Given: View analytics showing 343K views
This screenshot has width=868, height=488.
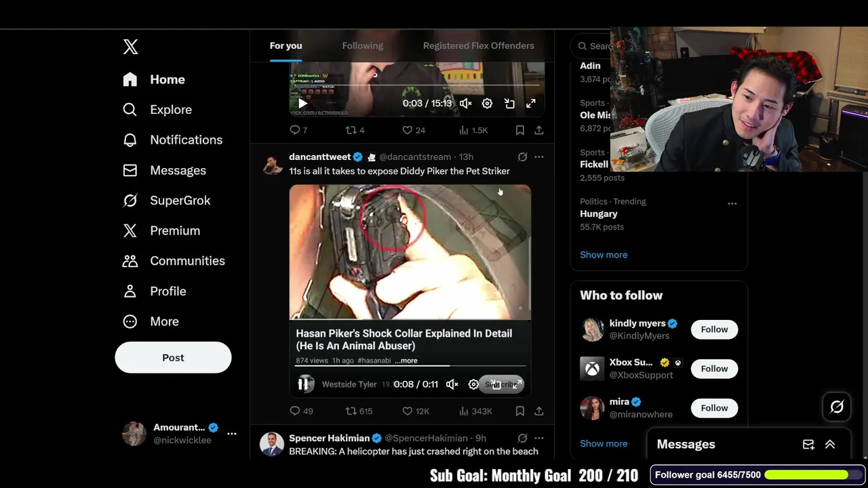Looking at the screenshot, I should coord(475,411).
